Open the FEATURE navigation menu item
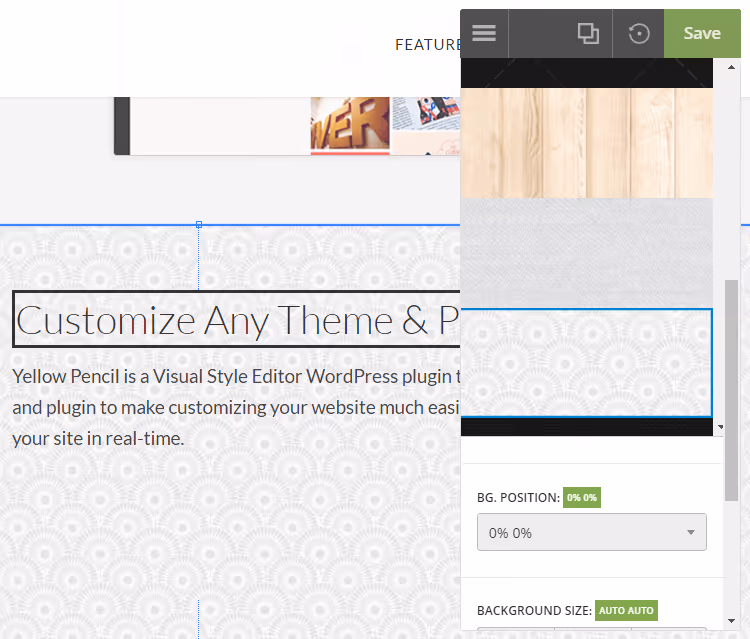750x639 pixels. (x=428, y=44)
